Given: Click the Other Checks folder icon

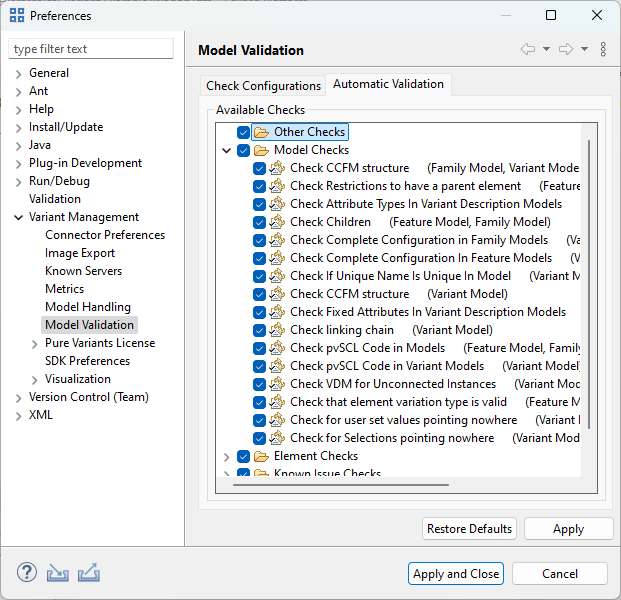Looking at the screenshot, I should (x=262, y=132).
